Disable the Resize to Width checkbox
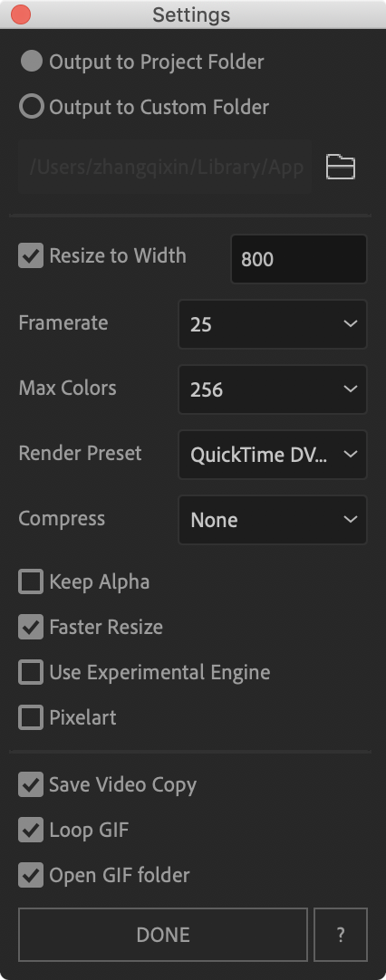This screenshot has width=386, height=980. click(31, 255)
